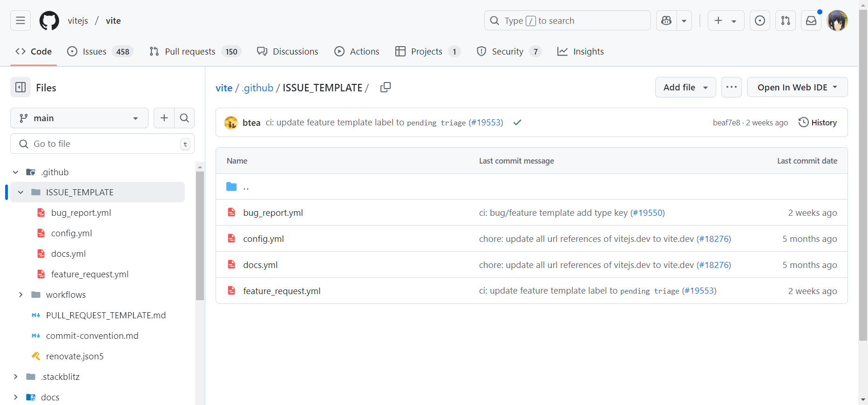Screen dimensions: 868x405
Task: Open #19553 link in latest commit
Action: [x=486, y=123]
